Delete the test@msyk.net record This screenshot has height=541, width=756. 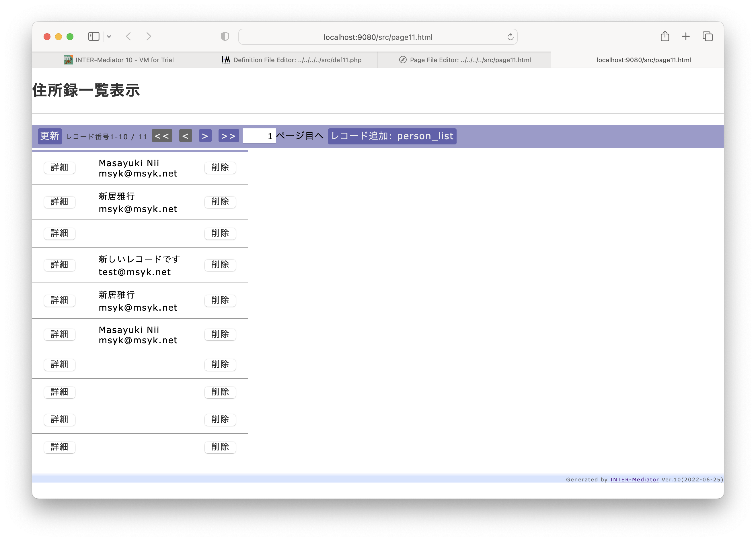[x=220, y=265]
